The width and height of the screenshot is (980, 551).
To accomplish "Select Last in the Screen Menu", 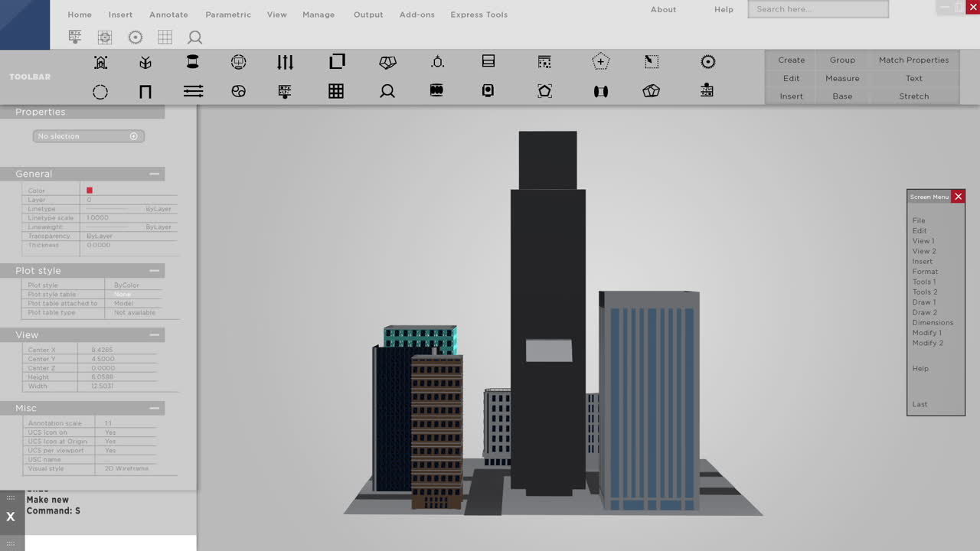I will 920,404.
